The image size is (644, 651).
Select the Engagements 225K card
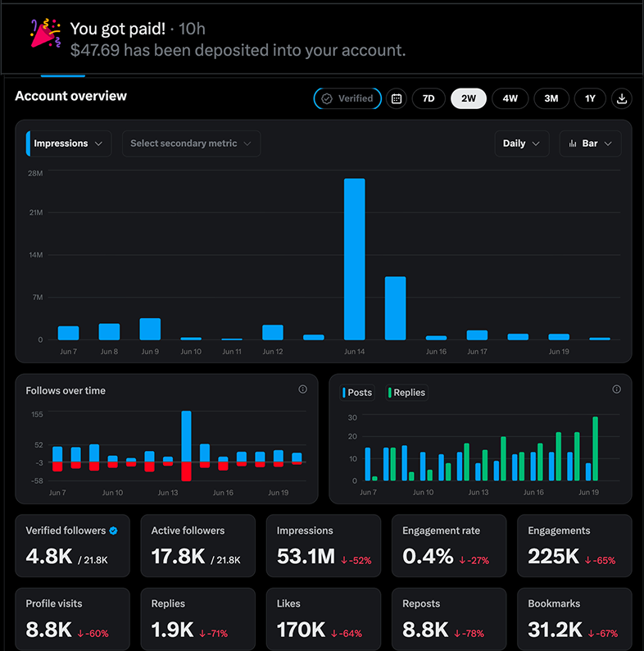coord(574,545)
